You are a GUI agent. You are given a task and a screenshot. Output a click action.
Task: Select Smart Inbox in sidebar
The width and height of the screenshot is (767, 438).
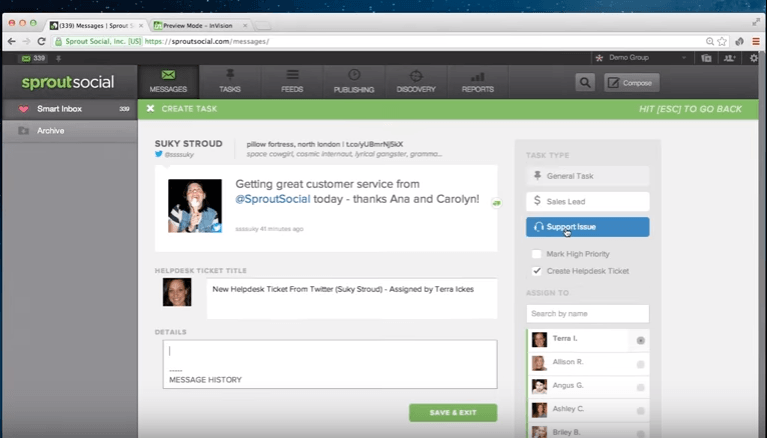pyautogui.click(x=70, y=109)
